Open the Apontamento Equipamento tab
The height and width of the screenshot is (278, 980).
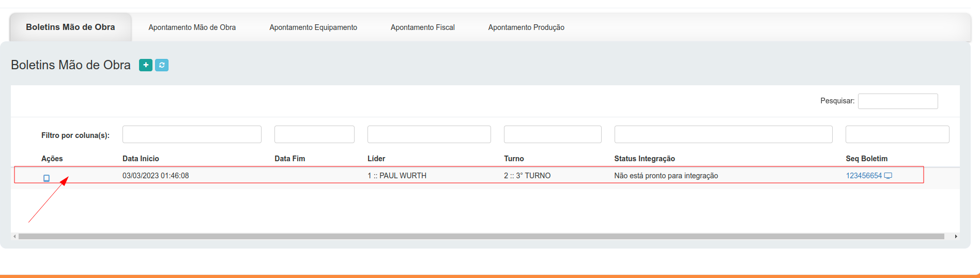pos(313,27)
